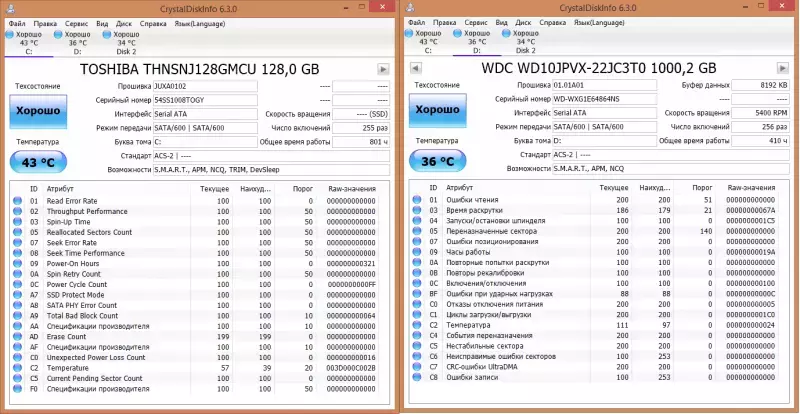This screenshot has height=414, width=800.
Task: Click Хорошо health status button for TOSHIBA
Action: tap(38, 111)
